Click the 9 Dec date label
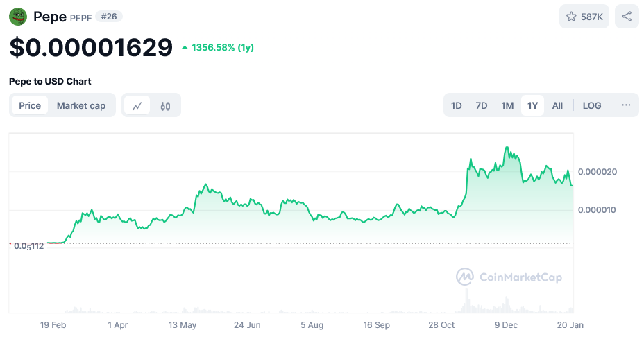Viewport: 644px width, 348px height. 506,325
